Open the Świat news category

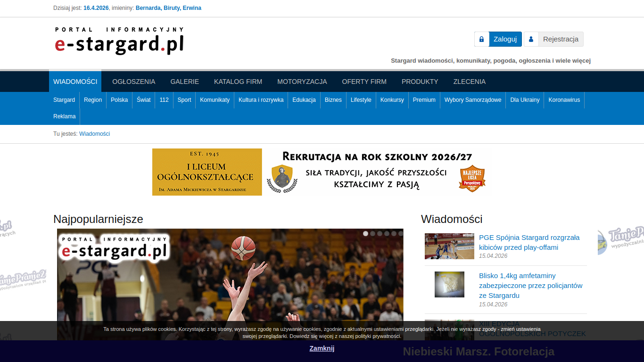144,100
